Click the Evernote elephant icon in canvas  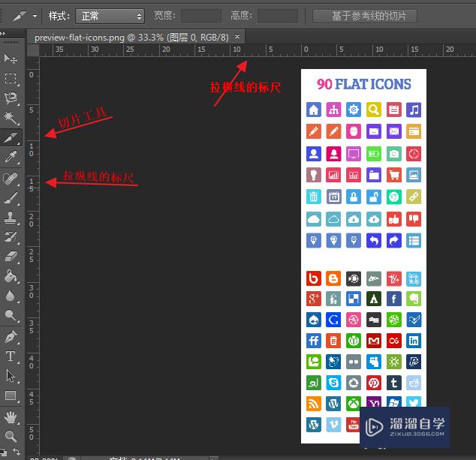pyautogui.click(x=414, y=299)
